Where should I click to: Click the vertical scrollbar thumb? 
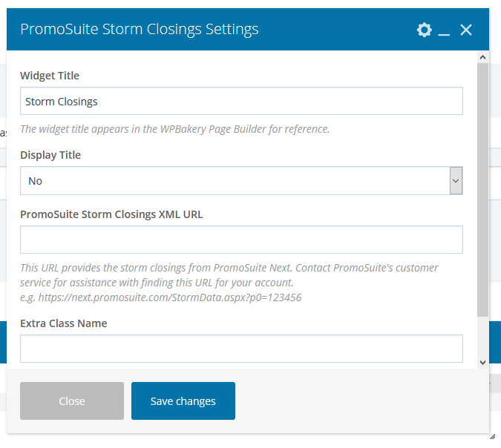[x=482, y=190]
